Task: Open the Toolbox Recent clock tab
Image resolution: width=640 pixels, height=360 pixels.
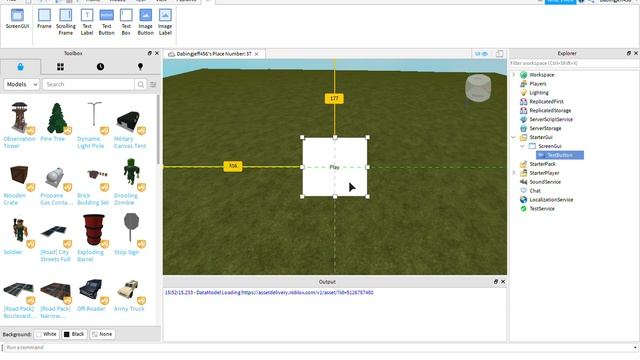Action: click(x=100, y=67)
